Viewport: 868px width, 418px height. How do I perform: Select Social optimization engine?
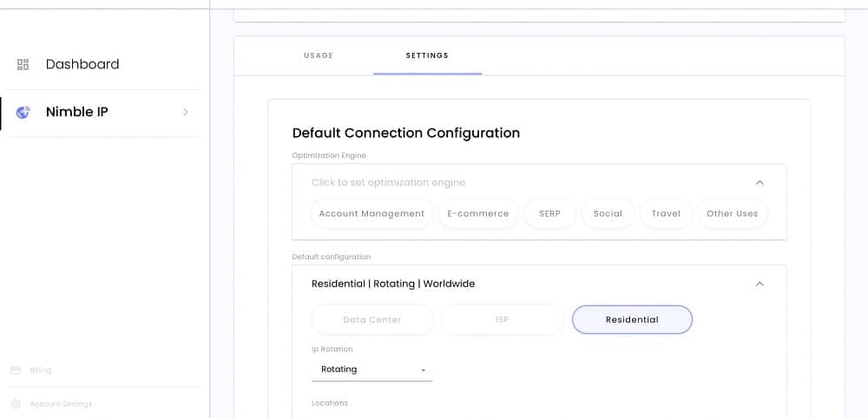(608, 213)
